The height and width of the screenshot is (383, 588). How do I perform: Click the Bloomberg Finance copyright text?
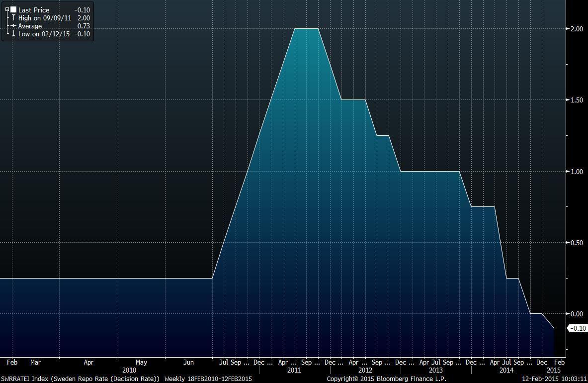[386, 379]
